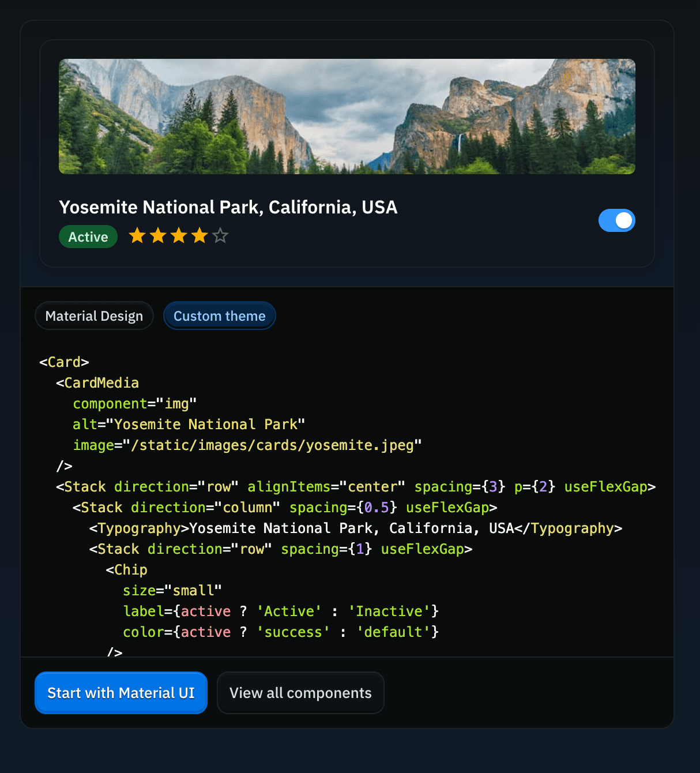Select the Custom theme tab

coord(220,316)
